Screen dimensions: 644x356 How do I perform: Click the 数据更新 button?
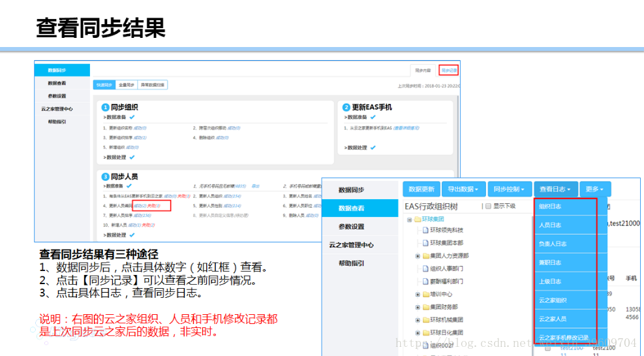tap(422, 189)
